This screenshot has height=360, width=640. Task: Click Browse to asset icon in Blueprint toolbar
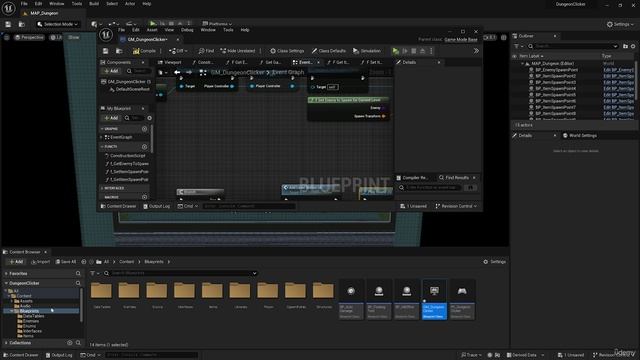click(119, 51)
